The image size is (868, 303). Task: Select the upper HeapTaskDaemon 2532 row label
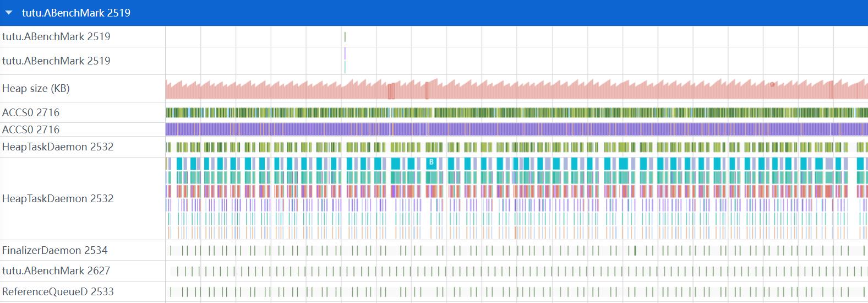(x=58, y=147)
